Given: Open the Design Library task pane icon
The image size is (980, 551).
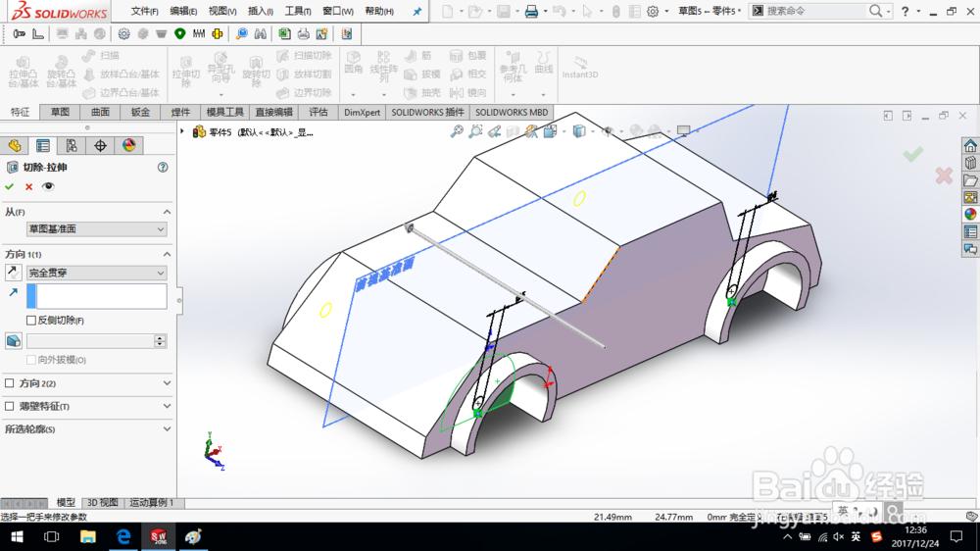Looking at the screenshot, I should pyautogui.click(x=970, y=163).
